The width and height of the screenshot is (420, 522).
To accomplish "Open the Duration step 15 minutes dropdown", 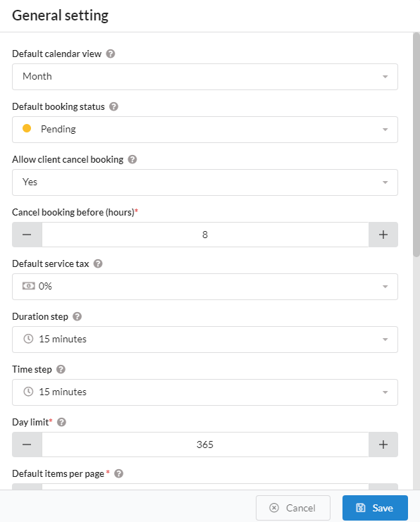I will (205, 340).
